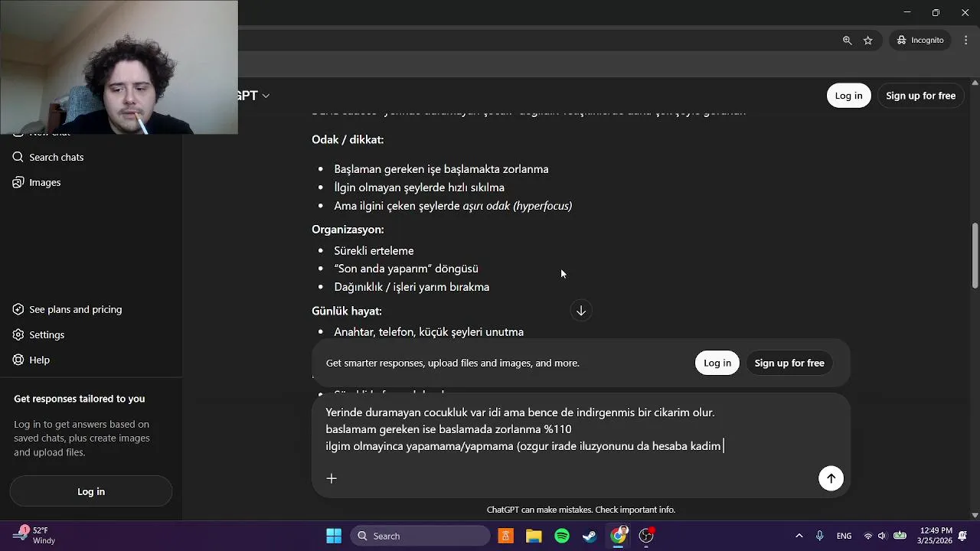Open OBS Studio from the taskbar
This screenshot has width=980, height=551.
646,536
